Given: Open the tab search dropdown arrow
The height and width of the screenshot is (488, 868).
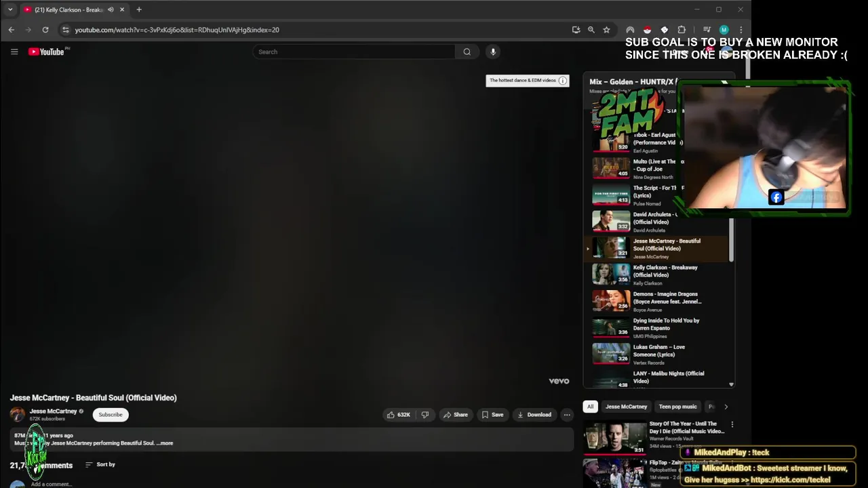Looking at the screenshot, I should pyautogui.click(x=10, y=9).
